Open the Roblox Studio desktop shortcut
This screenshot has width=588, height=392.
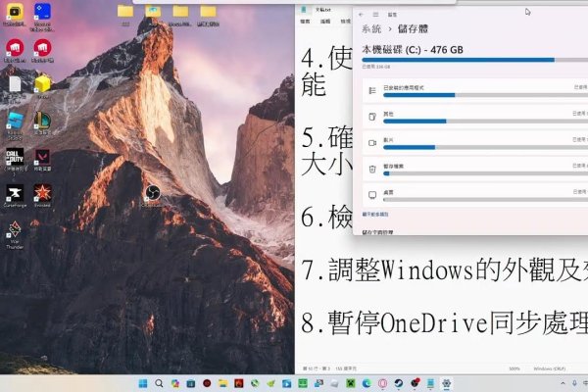(x=15, y=123)
